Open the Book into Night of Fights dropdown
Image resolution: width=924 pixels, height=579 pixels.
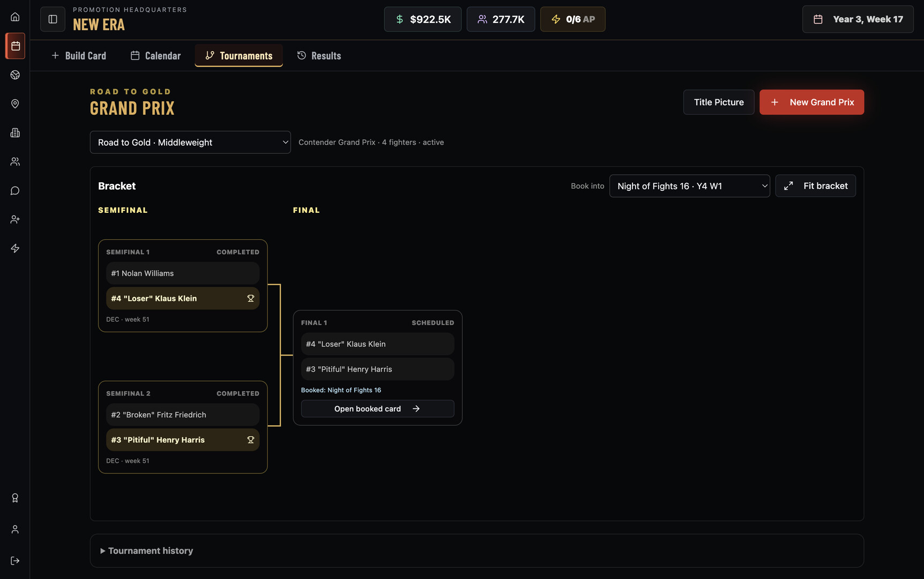(x=689, y=186)
